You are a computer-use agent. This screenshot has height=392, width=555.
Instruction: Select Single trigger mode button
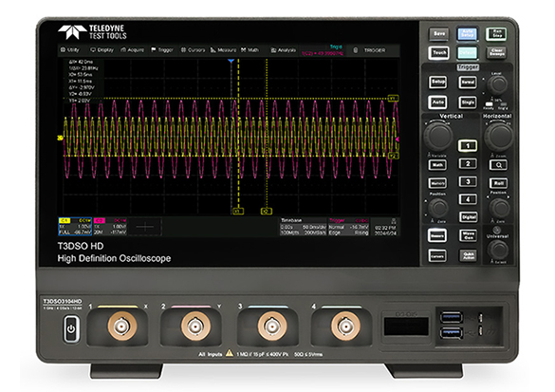[468, 103]
